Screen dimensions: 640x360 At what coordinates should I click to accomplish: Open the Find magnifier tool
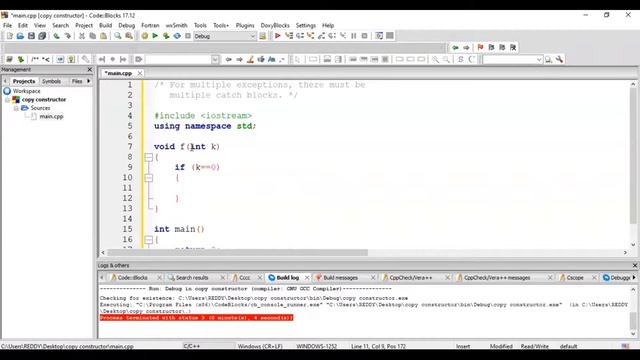point(118,36)
